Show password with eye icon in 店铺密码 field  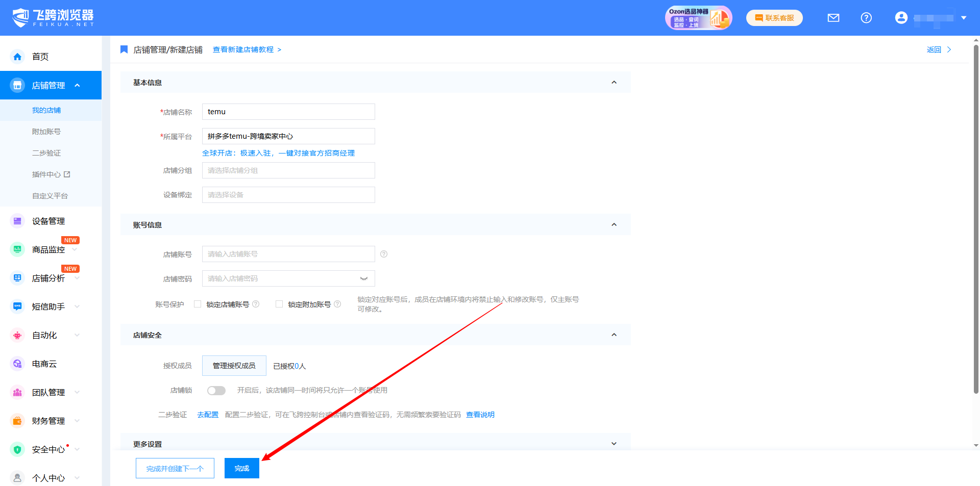[364, 278]
